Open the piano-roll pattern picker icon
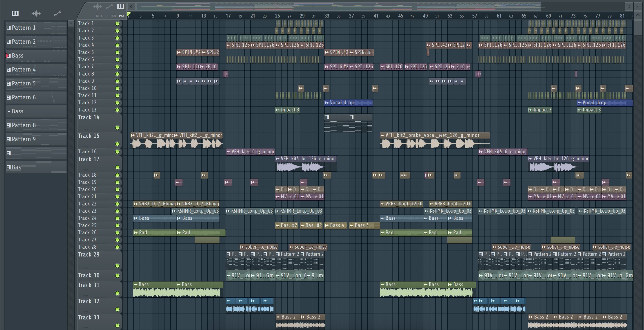The width and height of the screenshot is (644, 330). (15, 13)
